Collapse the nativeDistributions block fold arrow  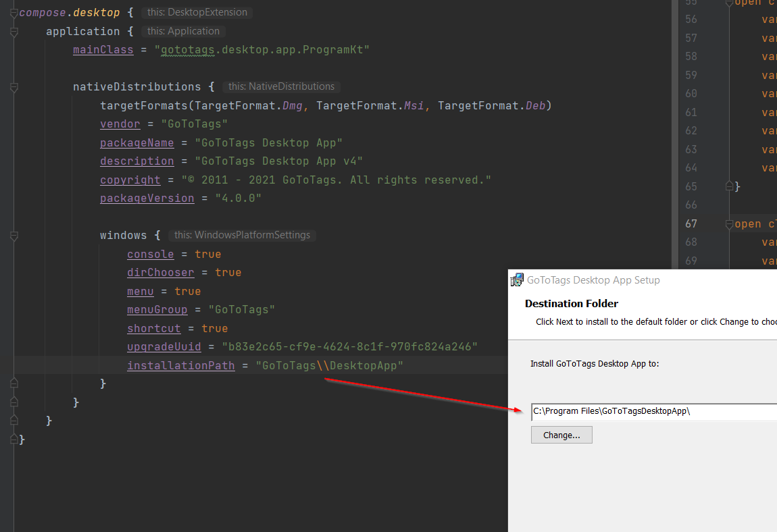coord(14,86)
